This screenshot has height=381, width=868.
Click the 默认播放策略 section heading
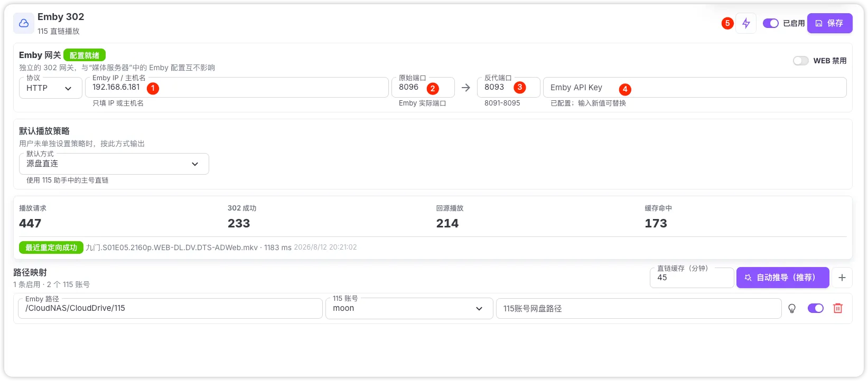pyautogui.click(x=44, y=131)
